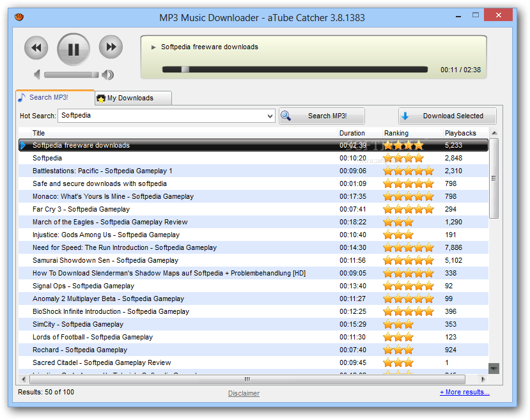
Task: Maximize the MP3 Music Downloader window
Action: (x=476, y=15)
